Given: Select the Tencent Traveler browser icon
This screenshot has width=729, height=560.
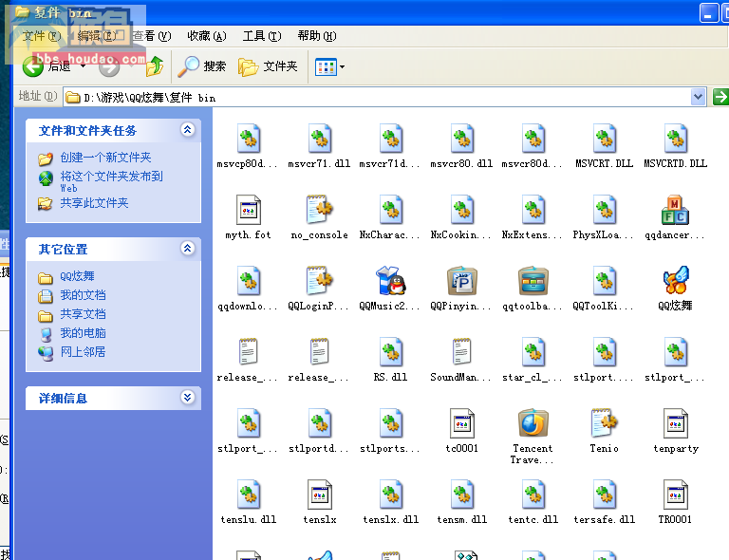Looking at the screenshot, I should [533, 423].
